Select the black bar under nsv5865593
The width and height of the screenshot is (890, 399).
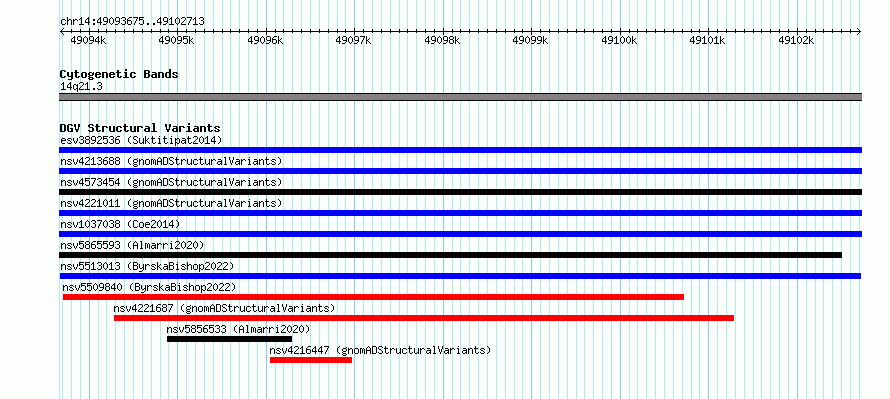pos(450,255)
